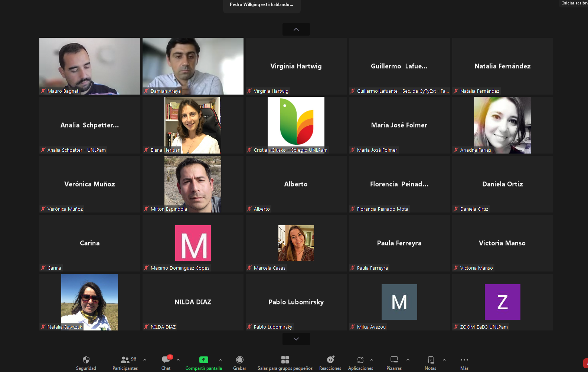Open the Participantes panel icon
This screenshot has height=372, width=588.
click(x=125, y=360)
